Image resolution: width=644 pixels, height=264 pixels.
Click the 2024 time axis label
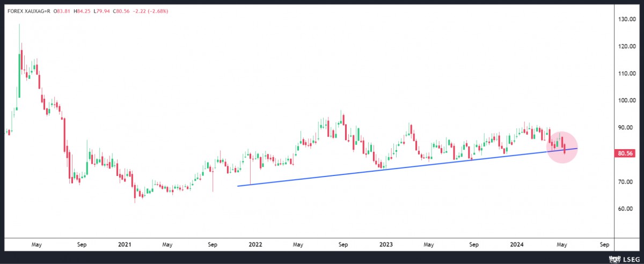517,245
